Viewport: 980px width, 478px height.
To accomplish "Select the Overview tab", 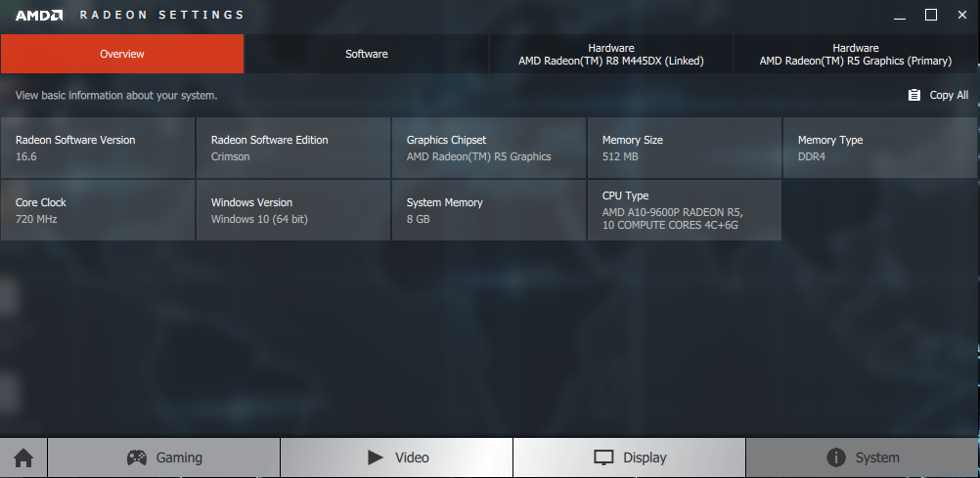I will pyautogui.click(x=122, y=54).
